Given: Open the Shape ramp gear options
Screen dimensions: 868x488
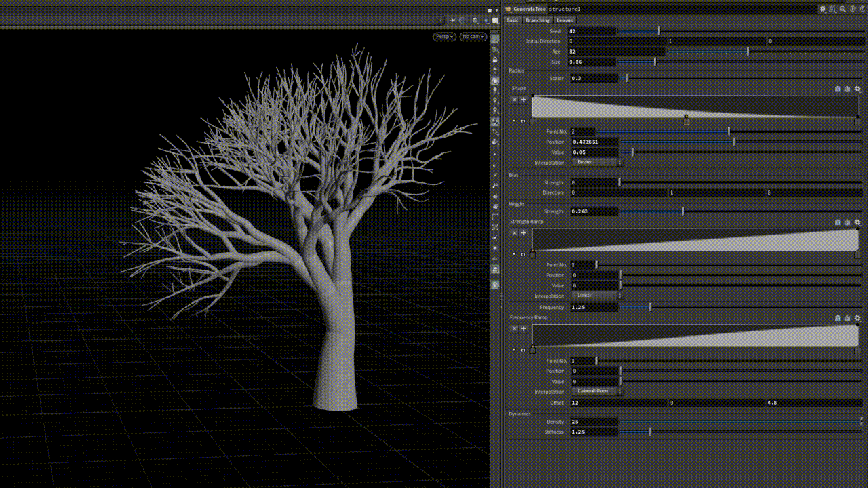Looking at the screenshot, I should pos(857,89).
